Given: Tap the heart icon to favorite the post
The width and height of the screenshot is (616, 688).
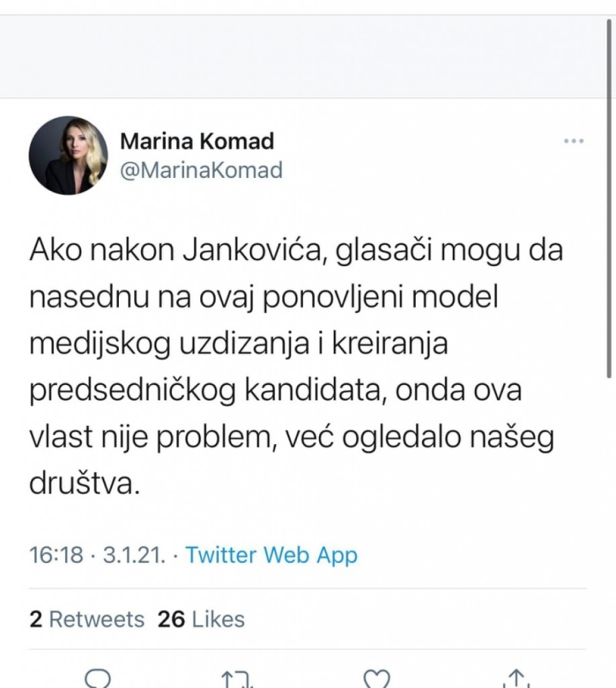Looking at the screenshot, I should click(x=378, y=681).
